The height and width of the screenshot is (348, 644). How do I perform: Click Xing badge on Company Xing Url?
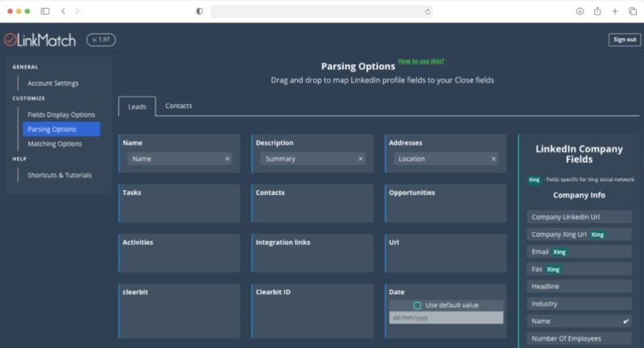click(597, 234)
